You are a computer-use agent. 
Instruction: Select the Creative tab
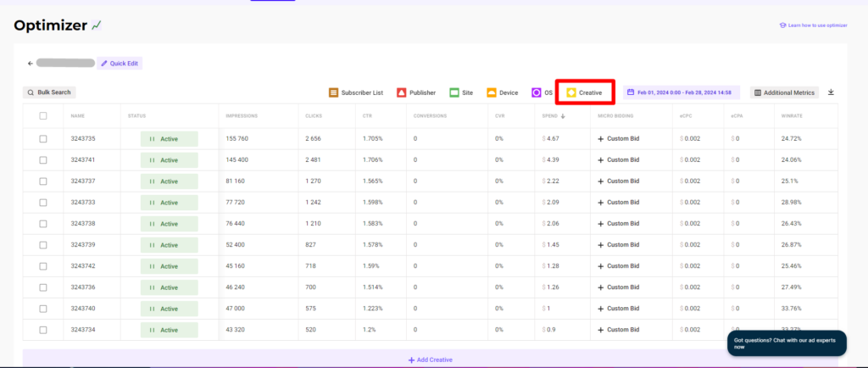click(585, 93)
